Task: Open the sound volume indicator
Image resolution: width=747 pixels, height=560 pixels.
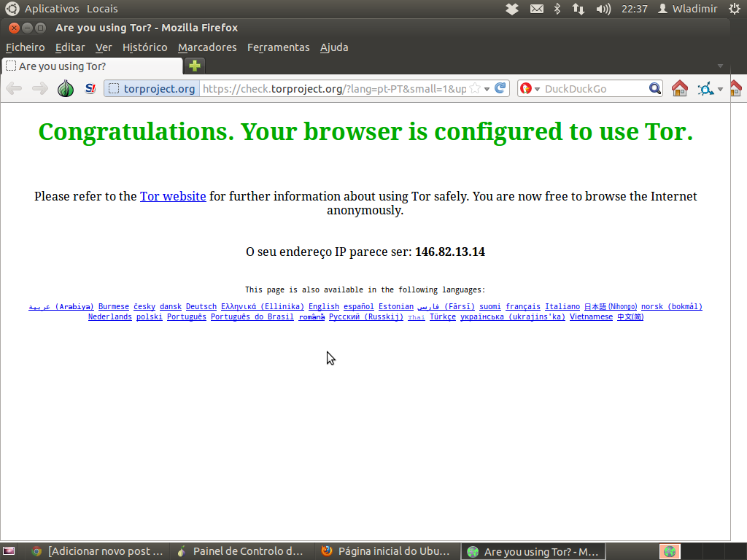Action: point(603,9)
